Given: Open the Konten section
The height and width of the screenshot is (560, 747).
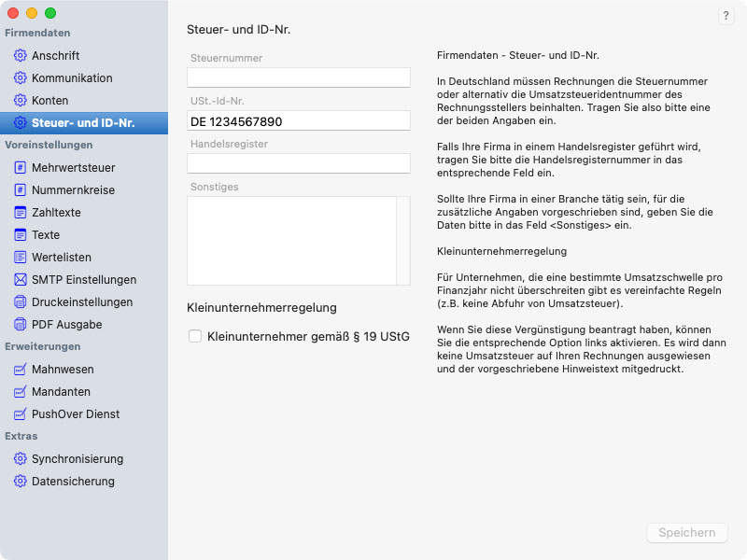Looking at the screenshot, I should coord(49,101).
